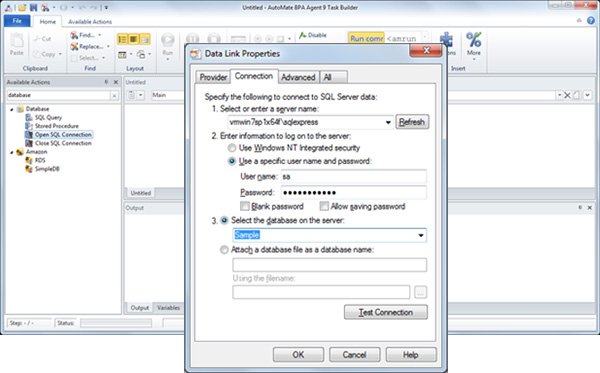Open the Replace dropdown arrow in ribbon
Screen dimensions: 600x373
[x=108, y=47]
